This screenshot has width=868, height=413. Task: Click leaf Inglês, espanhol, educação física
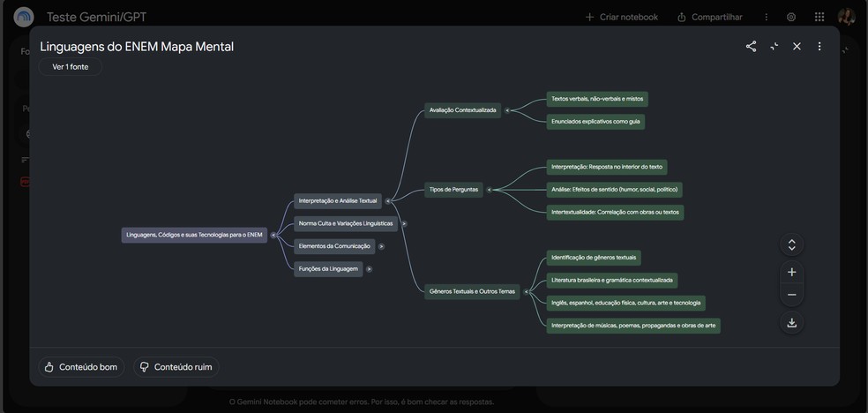pos(626,303)
